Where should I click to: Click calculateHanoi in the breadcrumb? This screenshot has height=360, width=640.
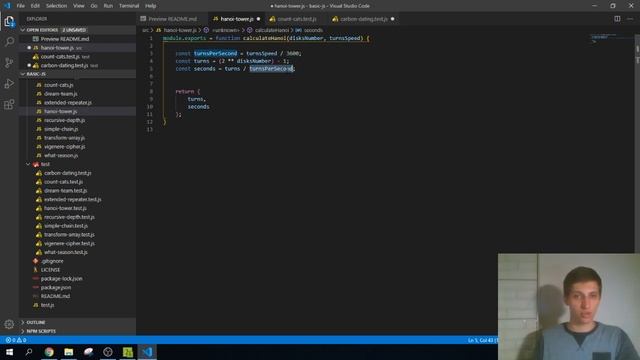click(x=271, y=30)
